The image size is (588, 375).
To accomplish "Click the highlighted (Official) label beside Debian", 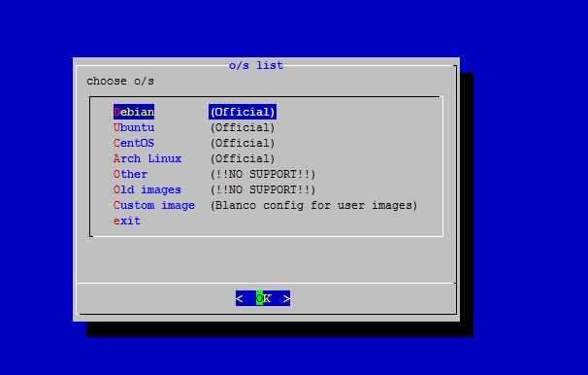I will point(243,112).
